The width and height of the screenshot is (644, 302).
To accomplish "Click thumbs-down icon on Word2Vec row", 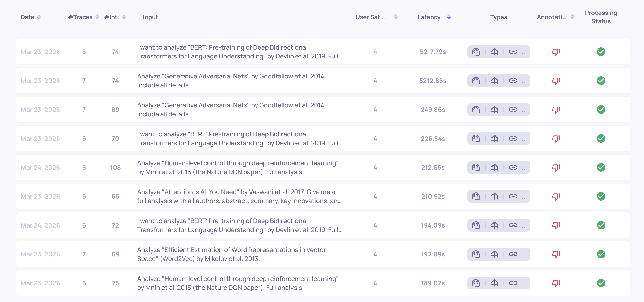I will coord(556,254).
